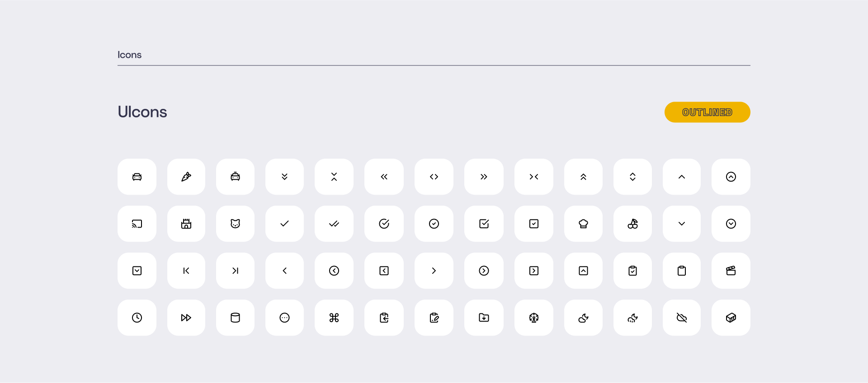Click the cast screen icon
The width and height of the screenshot is (868, 383).
point(137,224)
